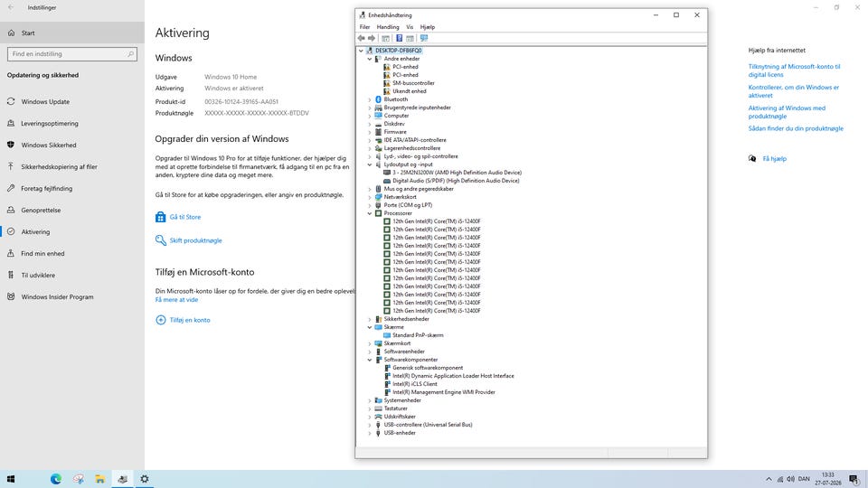Expand the Skærmkort category

[x=370, y=343]
